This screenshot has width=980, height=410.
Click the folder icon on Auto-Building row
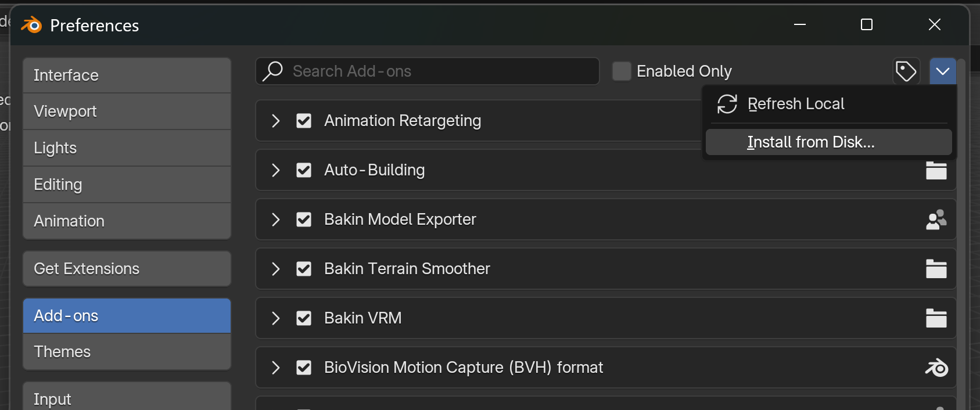(x=936, y=170)
